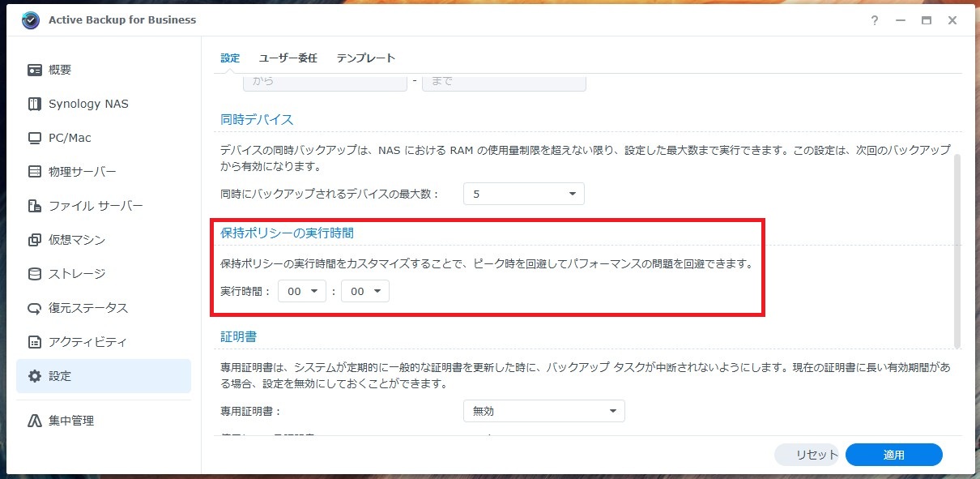Click the 保持ポリシーの実行時間 section heading
Viewport: 980px width, 479px height.
(x=288, y=233)
